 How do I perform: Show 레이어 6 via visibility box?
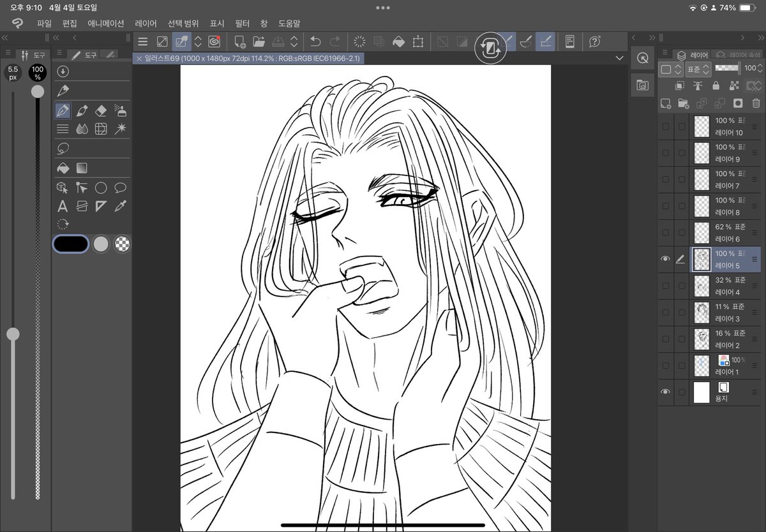665,233
